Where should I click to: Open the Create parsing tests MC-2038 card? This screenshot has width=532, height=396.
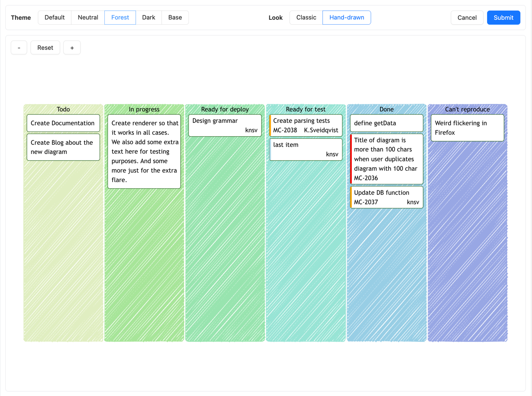tap(306, 125)
